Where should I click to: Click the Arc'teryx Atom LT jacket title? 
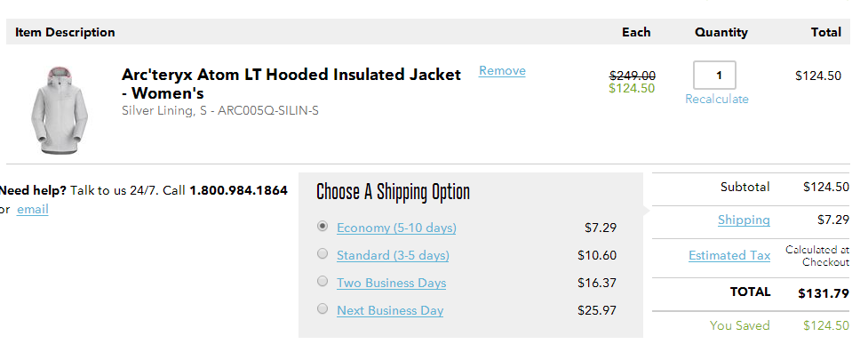pos(291,83)
